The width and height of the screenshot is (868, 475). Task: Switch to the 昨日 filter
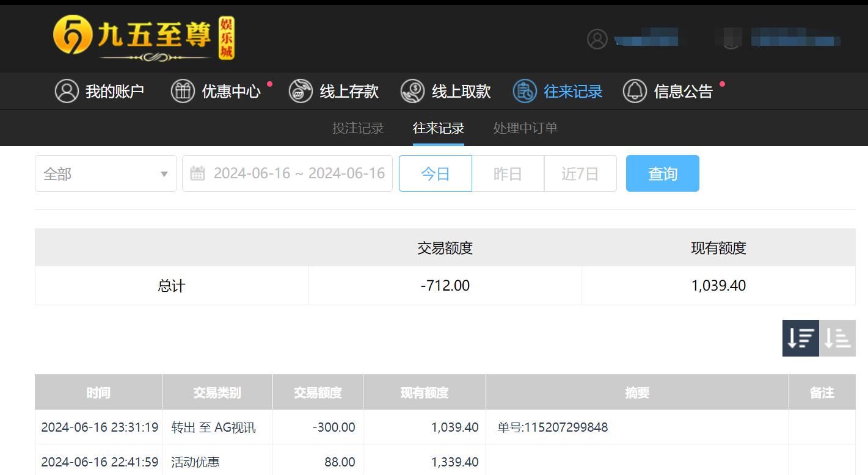click(508, 173)
